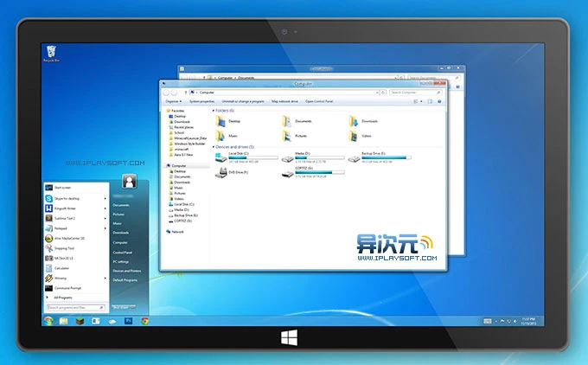The height and width of the screenshot is (365, 588).
Task: Click the Start screen entry icon
Action: (x=48, y=188)
